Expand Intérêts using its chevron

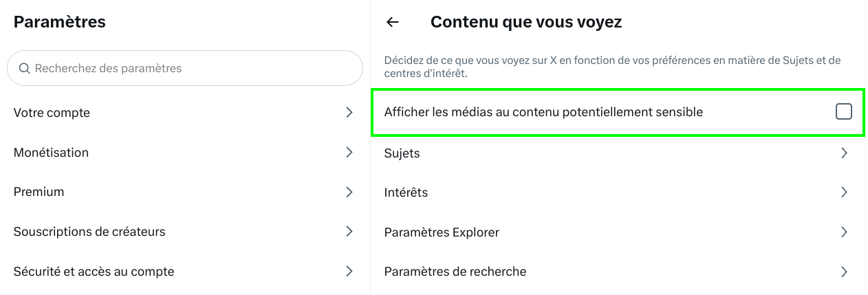[844, 193]
